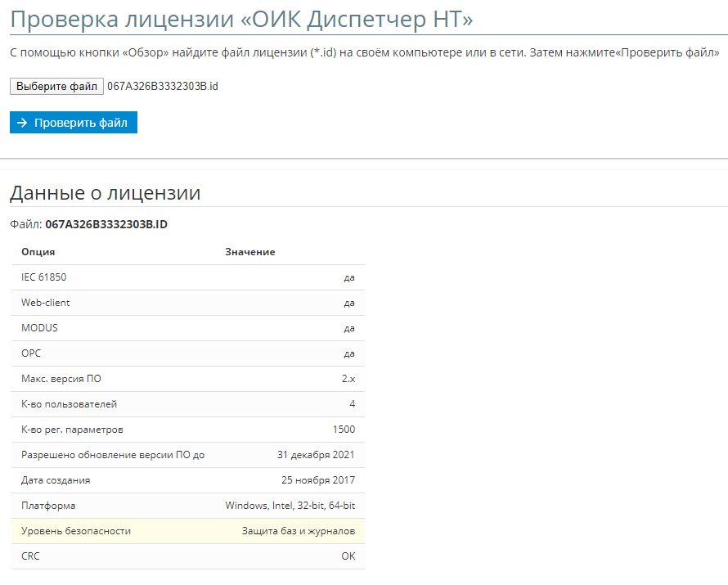728x585 pixels.
Task: Click the «Опция» column header
Action: pyautogui.click(x=38, y=252)
